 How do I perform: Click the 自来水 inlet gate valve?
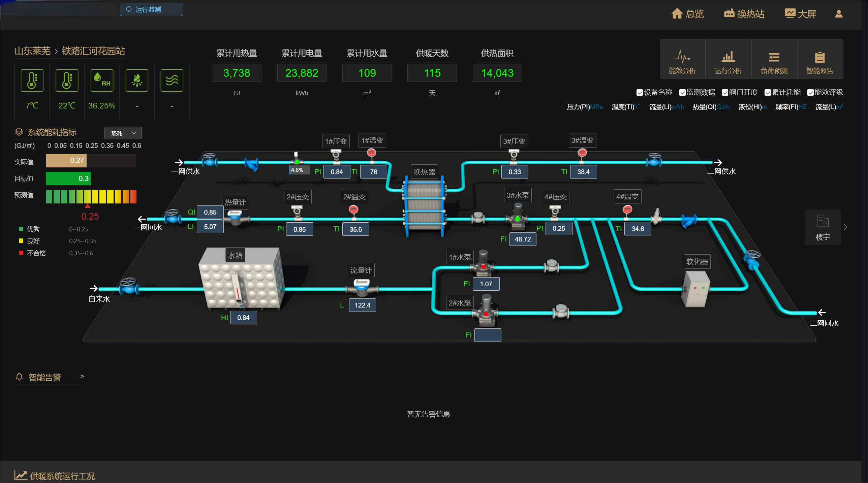(x=129, y=286)
